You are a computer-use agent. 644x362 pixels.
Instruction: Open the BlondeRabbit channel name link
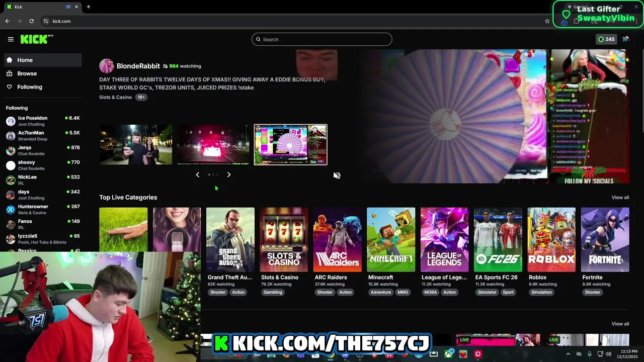tap(138, 66)
